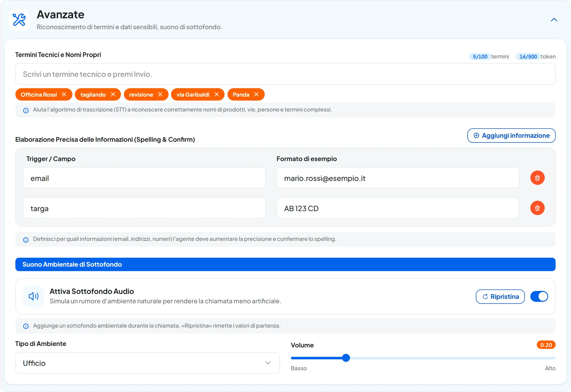571x392 pixels.
Task: Remove the via Garibaldi tag
Action: 217,94
